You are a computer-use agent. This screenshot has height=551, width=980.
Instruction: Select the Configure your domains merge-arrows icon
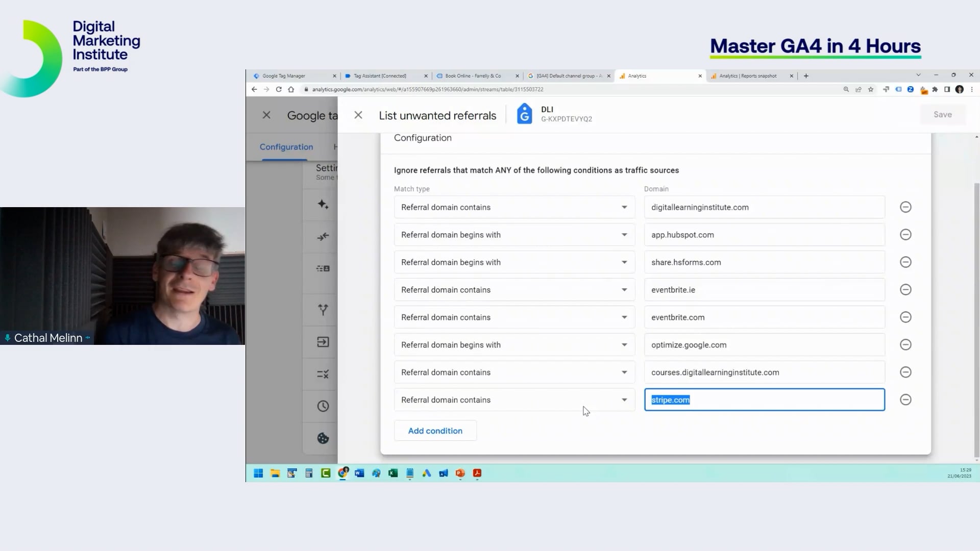(323, 236)
